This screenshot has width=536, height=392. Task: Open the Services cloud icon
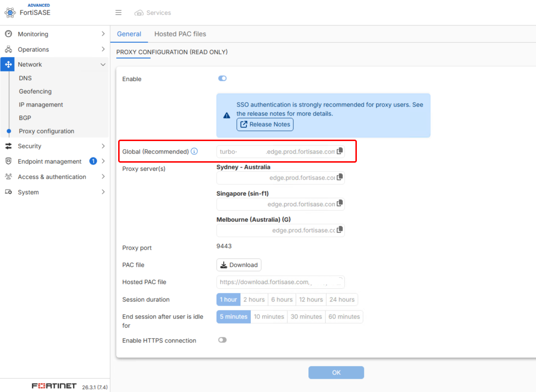[139, 13]
